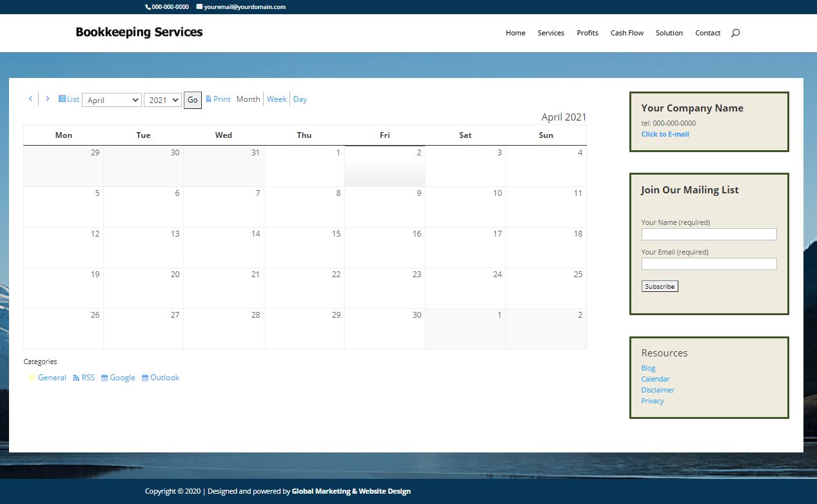Print the calendar view

click(218, 99)
